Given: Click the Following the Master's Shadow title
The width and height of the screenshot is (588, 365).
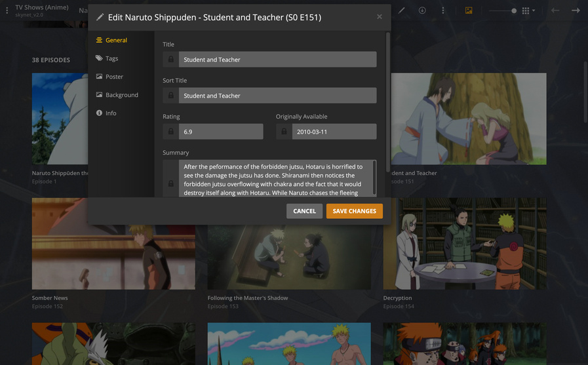Looking at the screenshot, I should point(248,298).
